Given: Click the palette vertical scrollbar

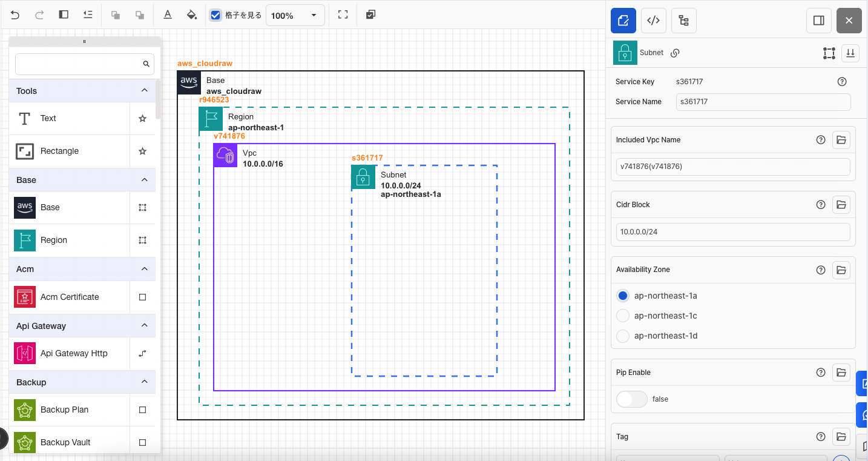Looking at the screenshot, I should [158, 100].
